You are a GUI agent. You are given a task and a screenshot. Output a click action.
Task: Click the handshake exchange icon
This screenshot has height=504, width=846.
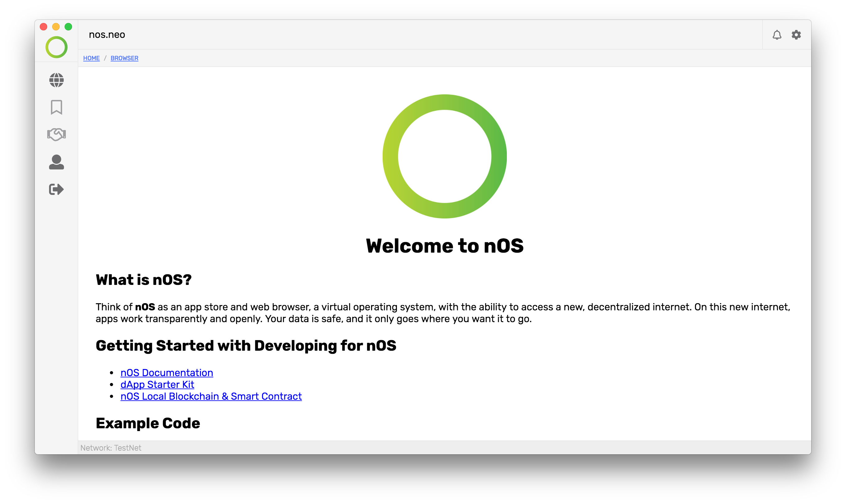click(57, 134)
